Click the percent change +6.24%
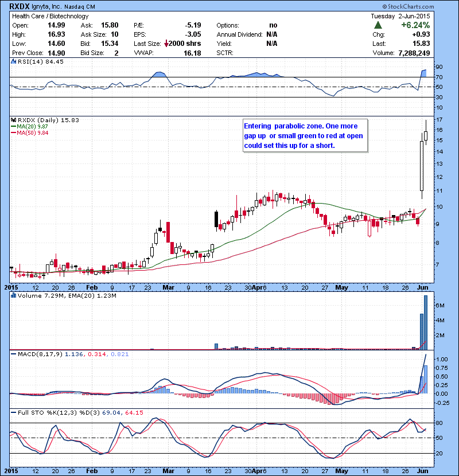This screenshot has width=459, height=476. pyautogui.click(x=415, y=25)
